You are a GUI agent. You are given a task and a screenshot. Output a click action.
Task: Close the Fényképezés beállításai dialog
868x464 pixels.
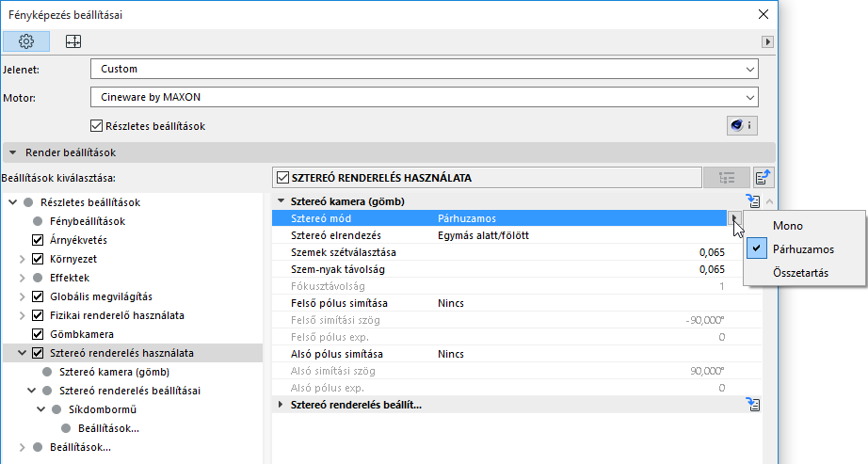tap(764, 14)
